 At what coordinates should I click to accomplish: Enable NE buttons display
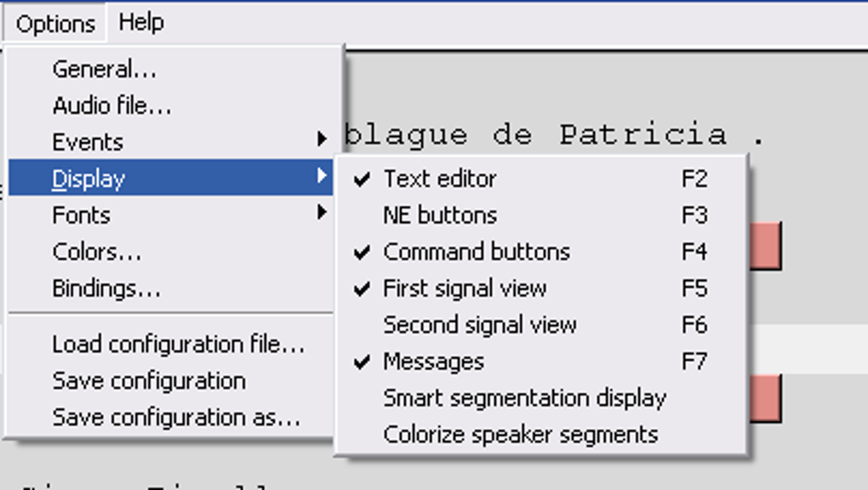(440, 215)
